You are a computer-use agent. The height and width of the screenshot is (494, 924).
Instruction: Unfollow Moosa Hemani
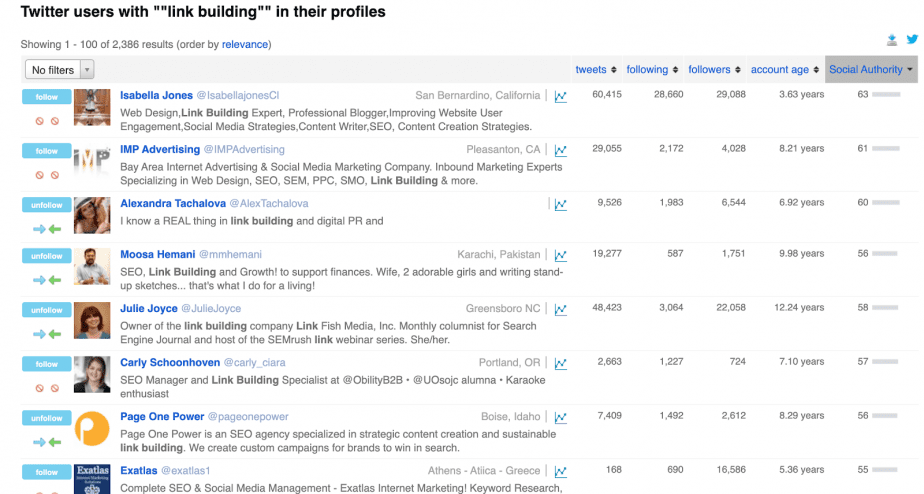47,256
